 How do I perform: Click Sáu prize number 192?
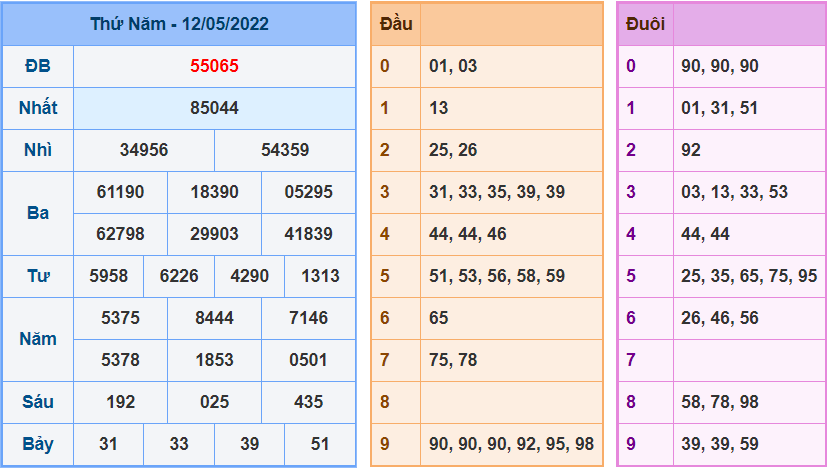click(120, 402)
